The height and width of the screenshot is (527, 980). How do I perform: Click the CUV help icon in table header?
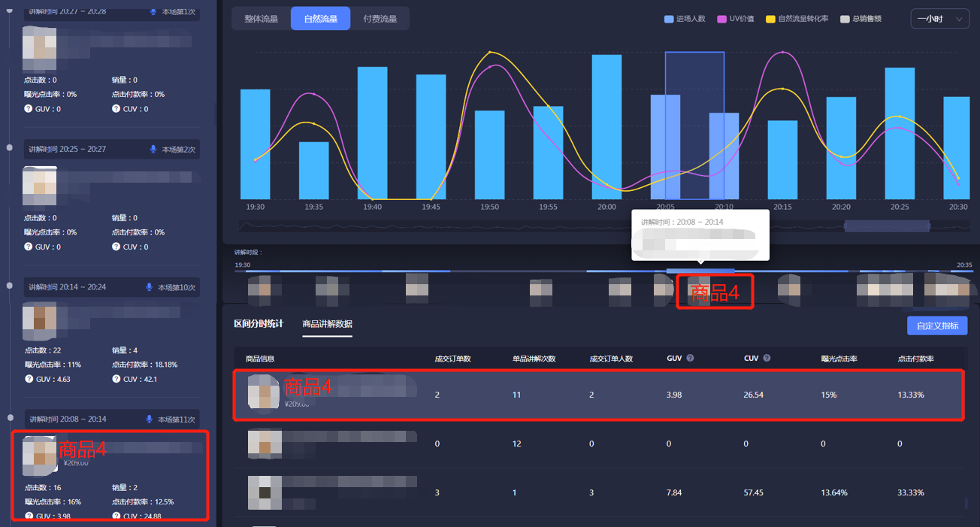pos(767,359)
